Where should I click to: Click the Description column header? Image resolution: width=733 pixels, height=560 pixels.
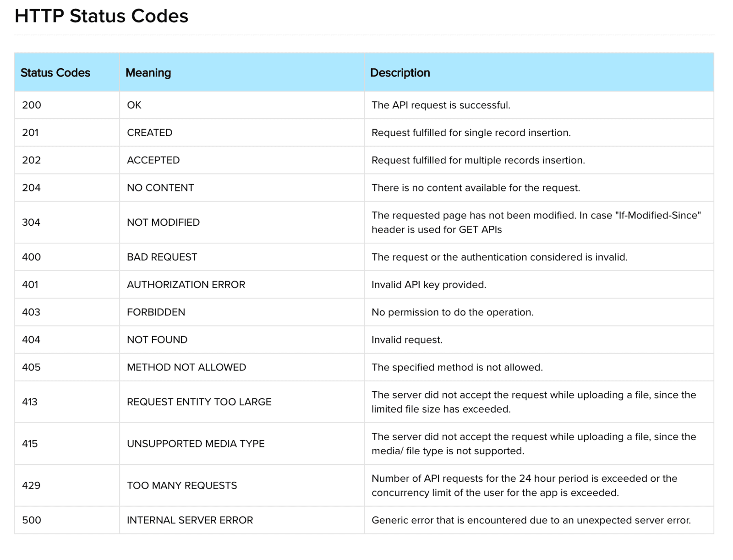pyautogui.click(x=400, y=73)
